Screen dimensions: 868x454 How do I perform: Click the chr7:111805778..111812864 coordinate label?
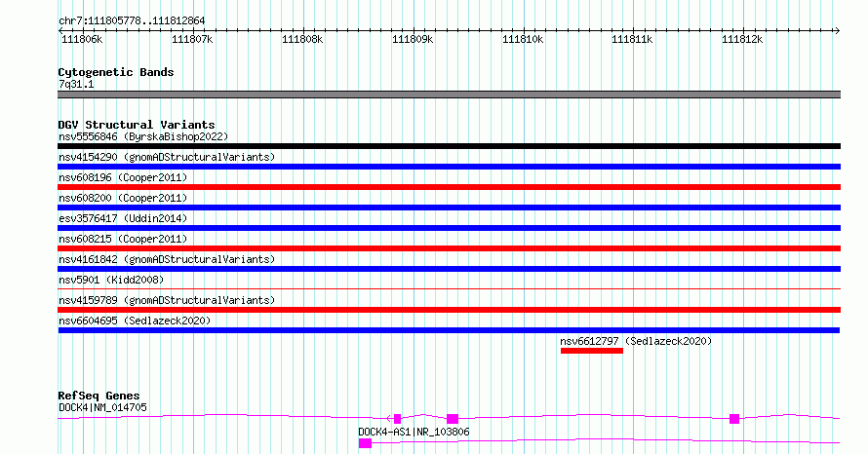click(x=132, y=21)
